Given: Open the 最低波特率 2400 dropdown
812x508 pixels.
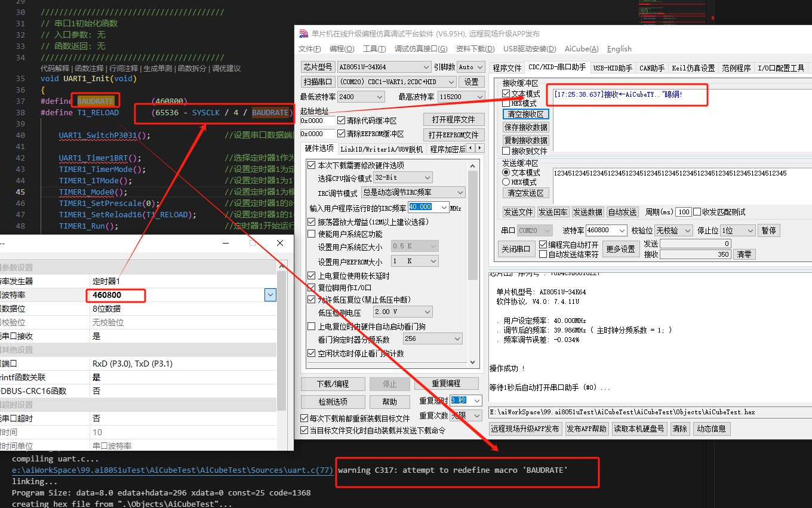Looking at the screenshot, I should click(x=380, y=97).
